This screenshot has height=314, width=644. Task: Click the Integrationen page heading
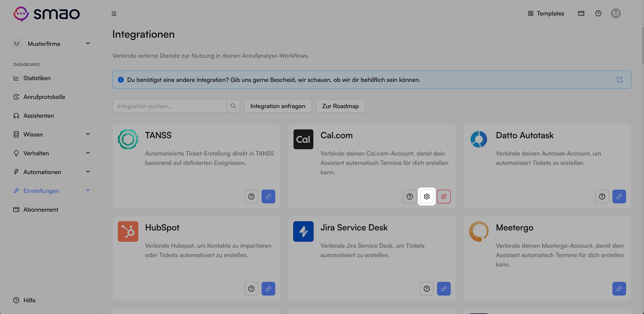(x=143, y=34)
